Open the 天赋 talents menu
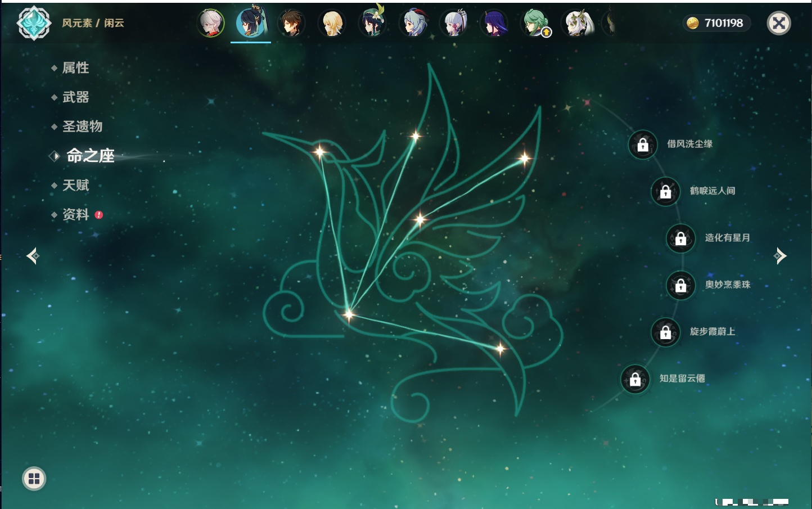Viewport: 812px width, 509px height. 75,185
